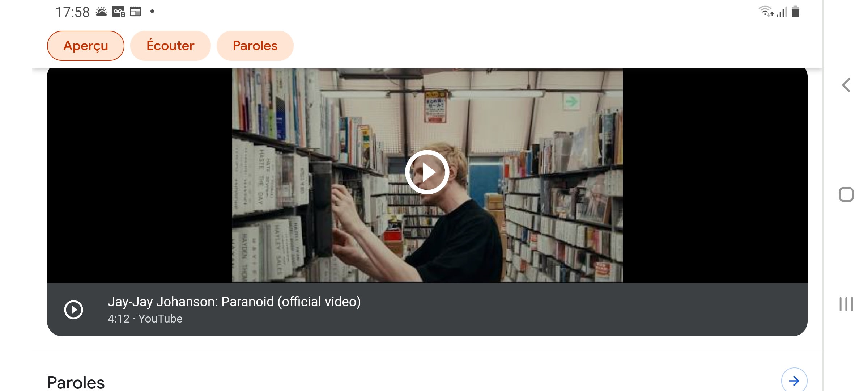This screenshot has width=868, height=391.
Task: Play the video with the large play button
Action: (427, 172)
